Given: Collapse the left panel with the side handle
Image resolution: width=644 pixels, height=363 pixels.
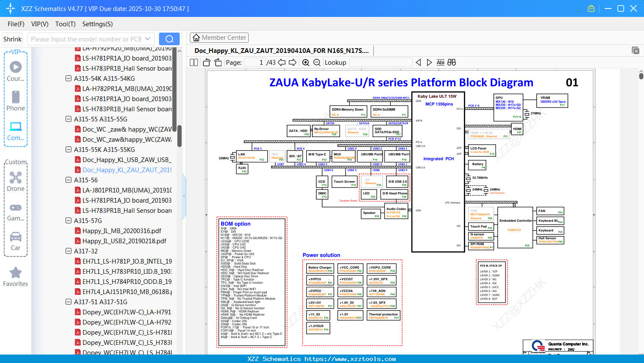Looking at the screenshot, I should coord(184,196).
